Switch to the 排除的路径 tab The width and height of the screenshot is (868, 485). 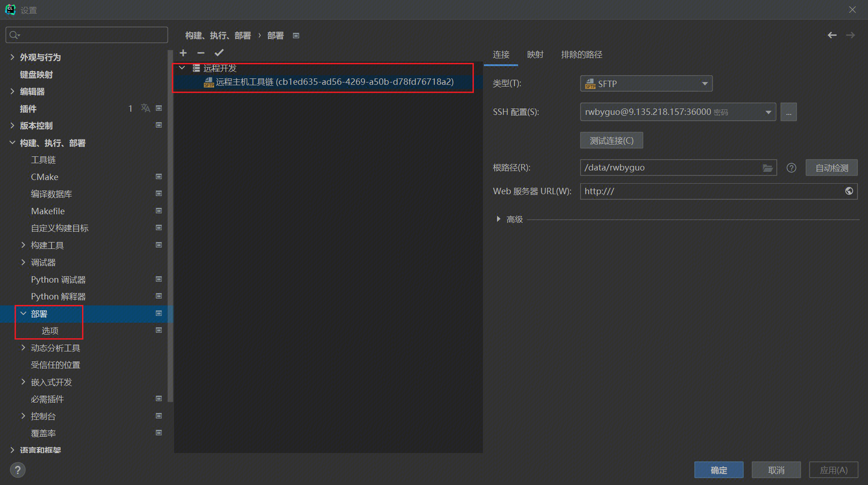click(581, 54)
